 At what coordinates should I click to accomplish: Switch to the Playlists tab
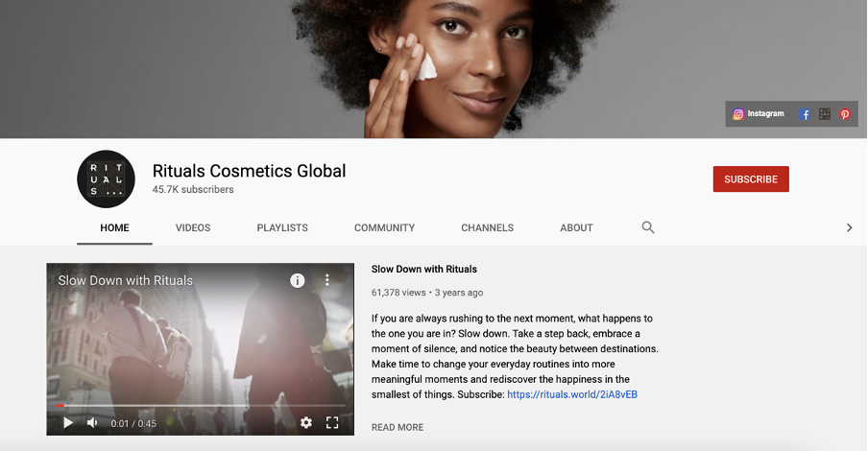pos(282,227)
